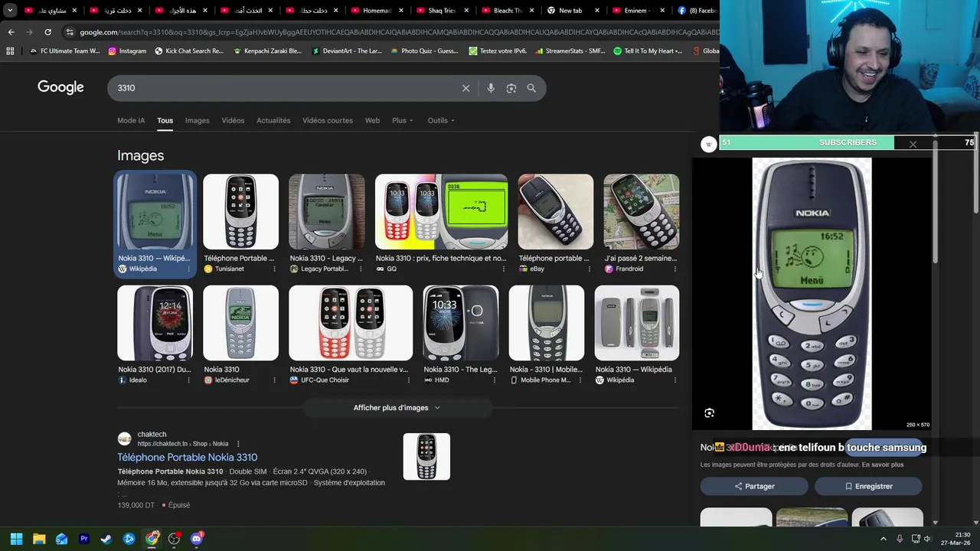The height and width of the screenshot is (551, 980).
Task: Close the image preview side panel
Action: tap(913, 144)
